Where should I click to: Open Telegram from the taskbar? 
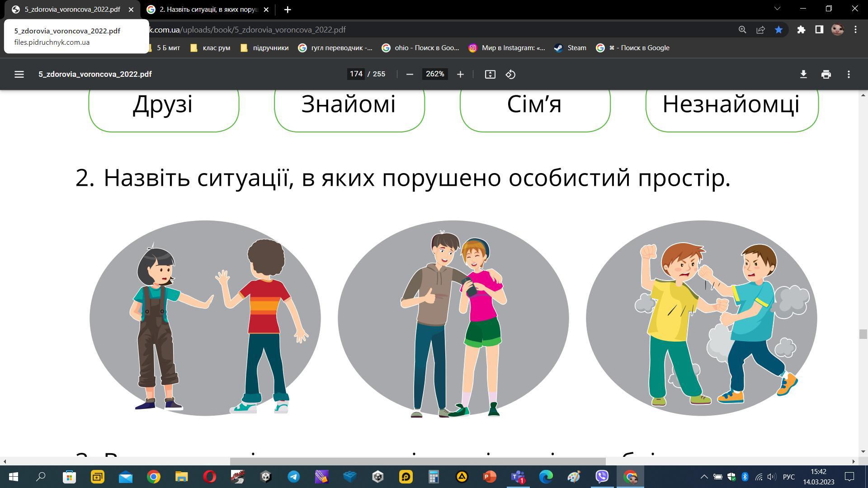tap(294, 477)
